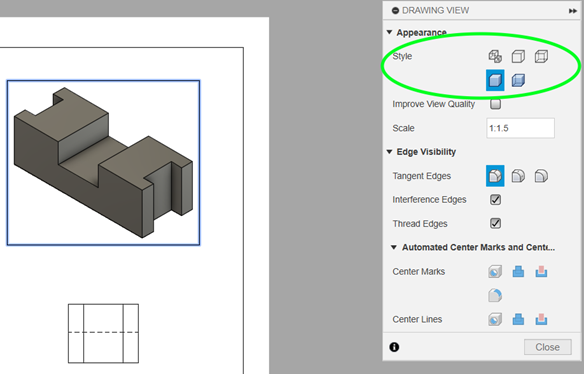Click the Center Marks fillet icon
The width and height of the screenshot is (584, 374).
coord(495,295)
